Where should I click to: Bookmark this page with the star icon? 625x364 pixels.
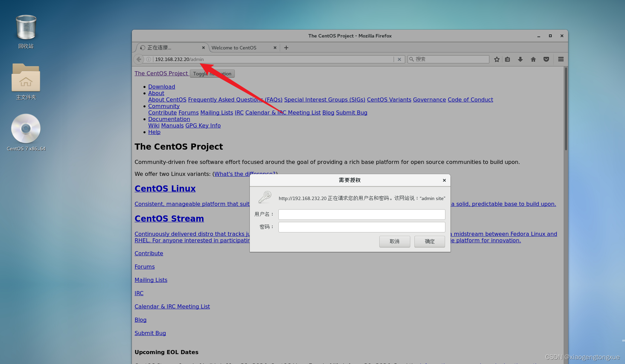(x=497, y=59)
